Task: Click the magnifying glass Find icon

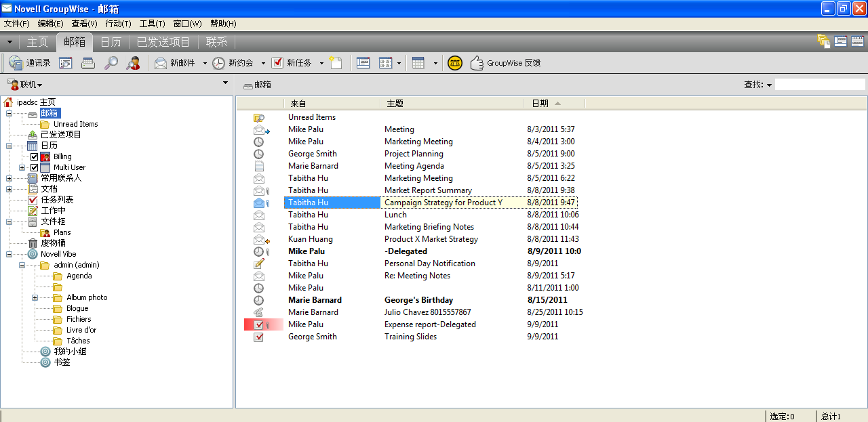Action: [111, 63]
